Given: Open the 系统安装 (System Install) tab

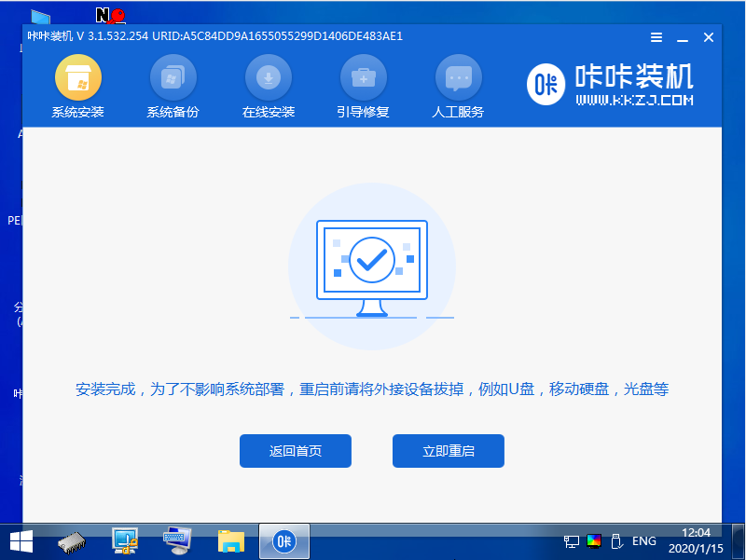Looking at the screenshot, I should pos(77,88).
